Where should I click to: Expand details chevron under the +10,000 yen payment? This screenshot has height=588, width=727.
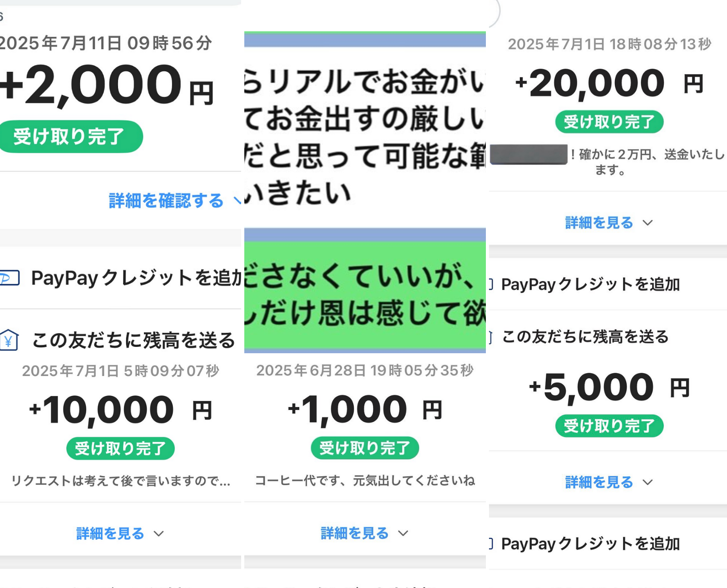tap(158, 534)
